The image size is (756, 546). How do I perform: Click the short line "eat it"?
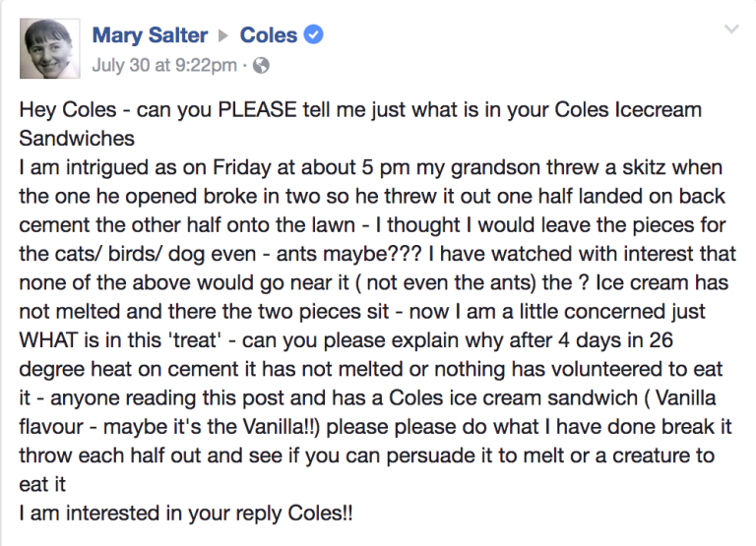pos(42,484)
